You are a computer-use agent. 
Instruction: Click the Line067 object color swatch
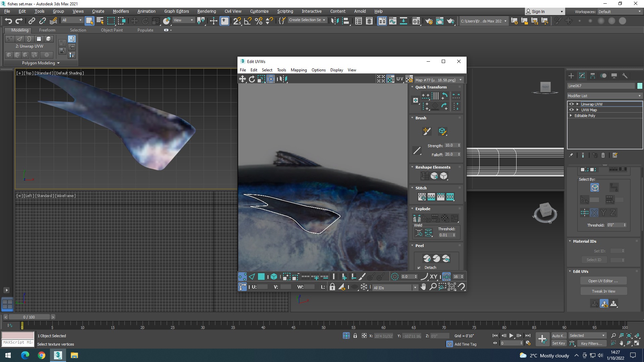click(x=640, y=86)
